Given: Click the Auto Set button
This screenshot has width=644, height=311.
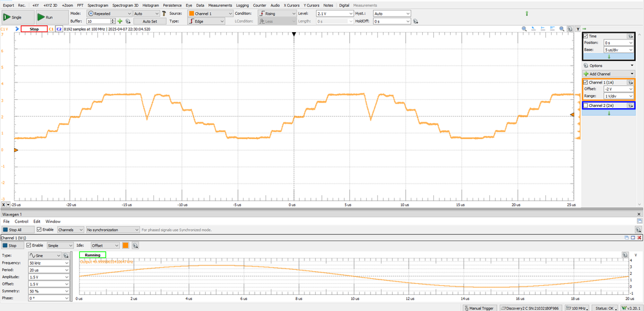Looking at the screenshot, I should pos(149,21).
